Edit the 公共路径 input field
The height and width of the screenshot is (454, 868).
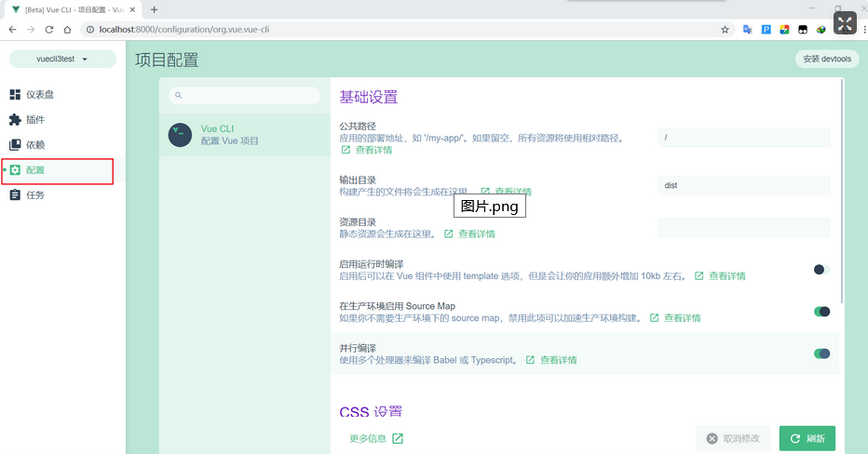[744, 138]
